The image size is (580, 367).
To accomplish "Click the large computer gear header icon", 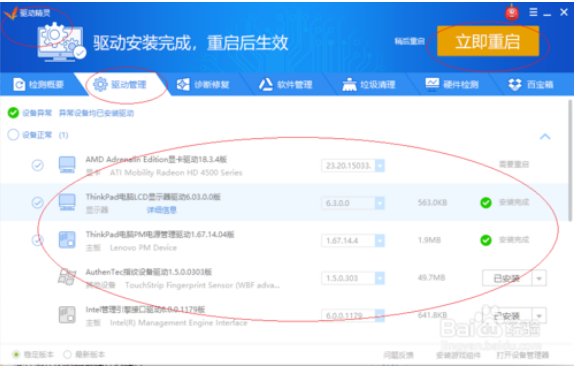I will [x=61, y=42].
